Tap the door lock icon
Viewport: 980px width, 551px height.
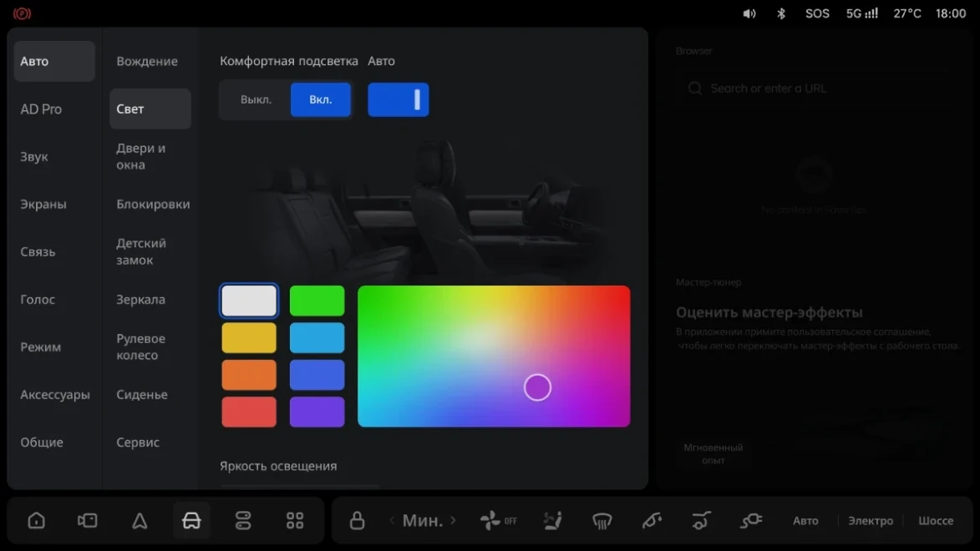[x=357, y=520]
